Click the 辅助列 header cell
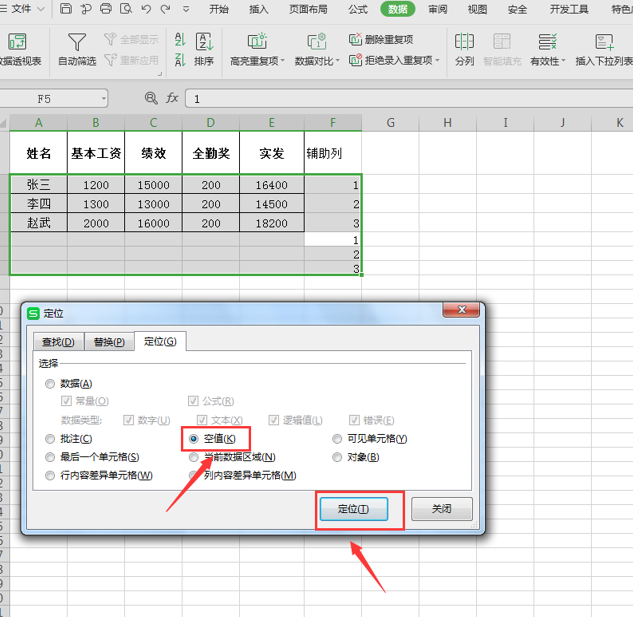 tap(333, 153)
